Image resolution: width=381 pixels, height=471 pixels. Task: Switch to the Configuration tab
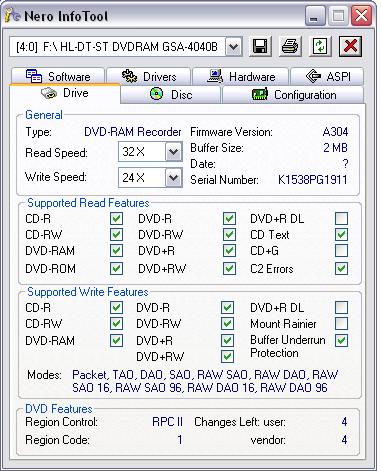pos(293,95)
